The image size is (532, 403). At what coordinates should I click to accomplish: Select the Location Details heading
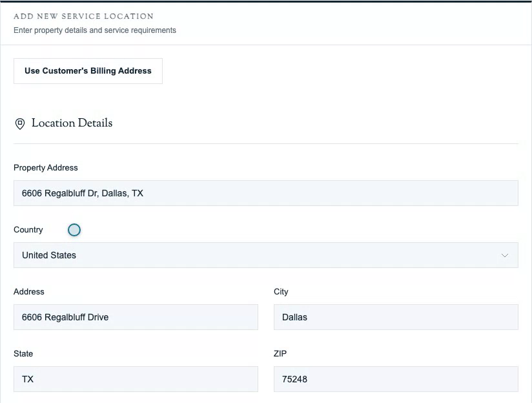72,123
